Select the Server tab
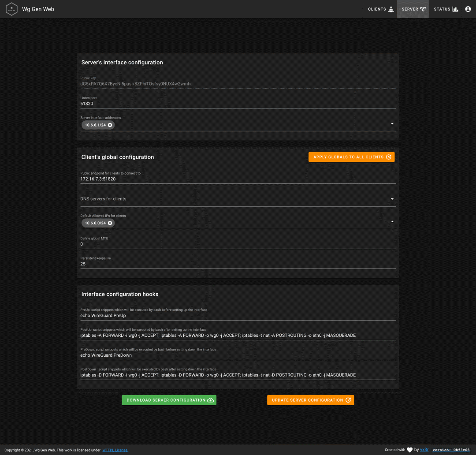 (413, 9)
